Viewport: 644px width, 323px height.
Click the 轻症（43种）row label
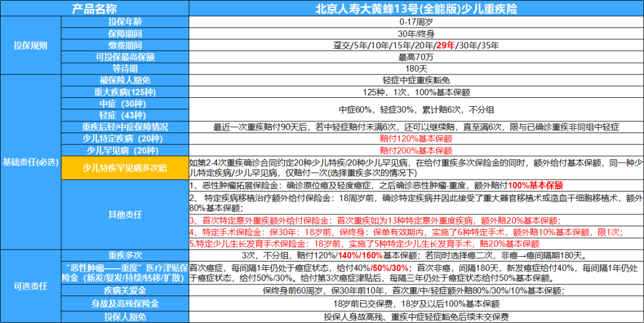[125, 115]
